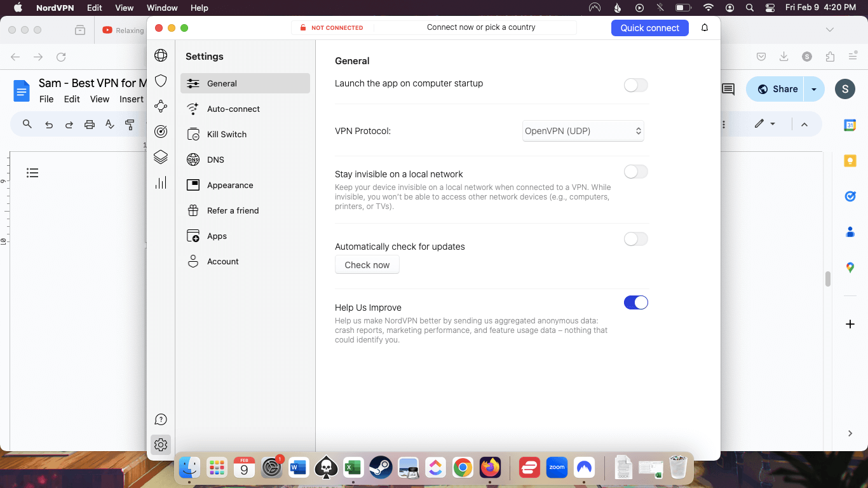This screenshot has width=868, height=488.
Task: Toggle Stay invisible on a local network
Action: 635,172
